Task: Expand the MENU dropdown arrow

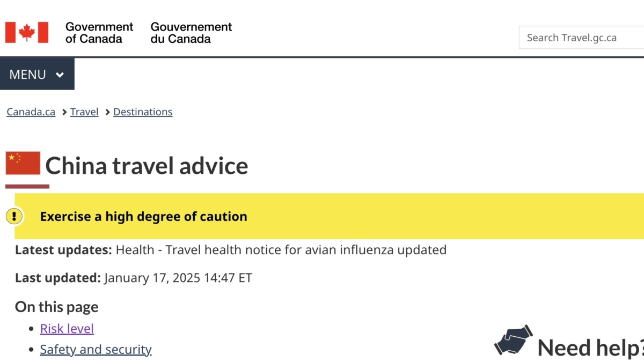Action: (60, 75)
